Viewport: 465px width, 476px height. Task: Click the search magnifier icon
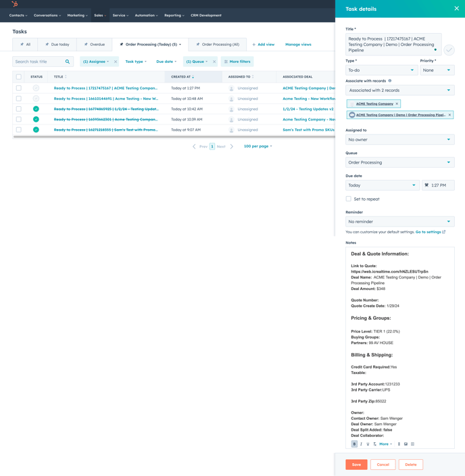coord(68,62)
